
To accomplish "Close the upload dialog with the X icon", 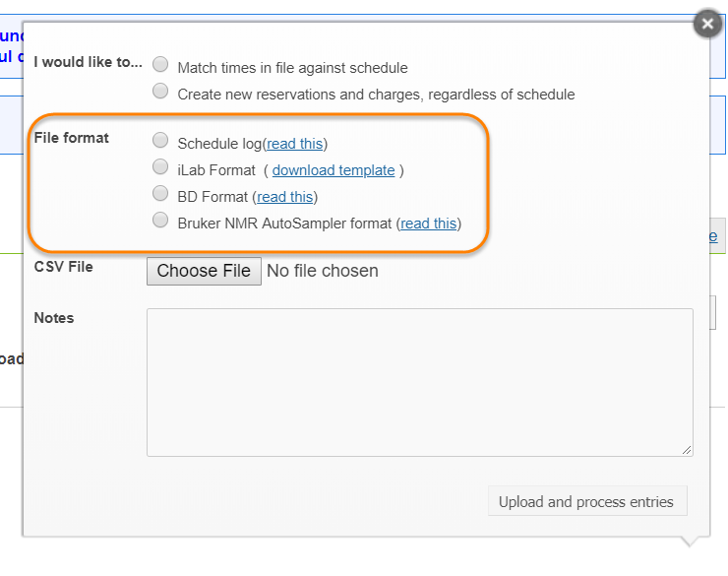I will [x=707, y=24].
